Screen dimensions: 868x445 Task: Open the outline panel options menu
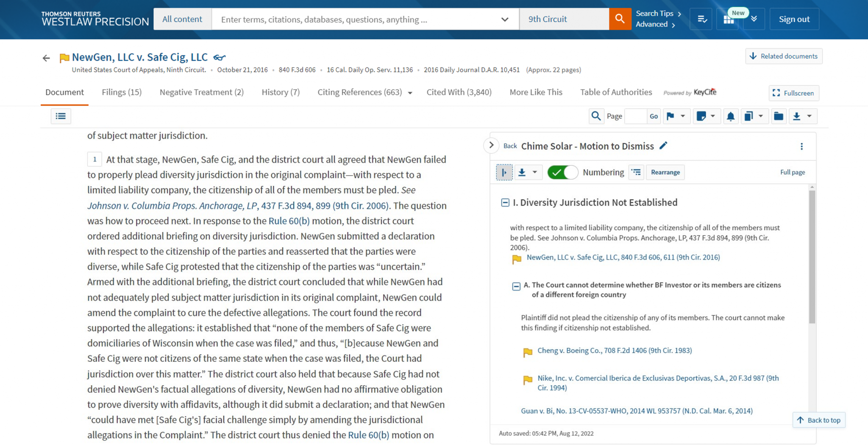(801, 146)
